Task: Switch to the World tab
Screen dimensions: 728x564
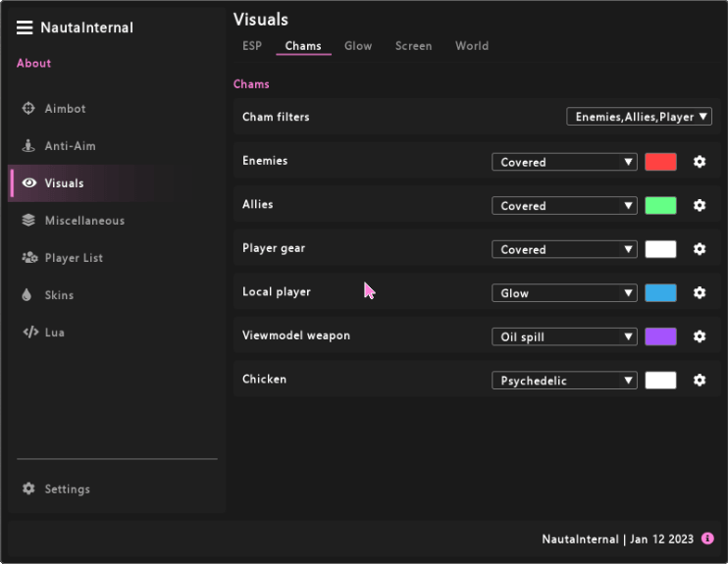Action: (x=472, y=46)
